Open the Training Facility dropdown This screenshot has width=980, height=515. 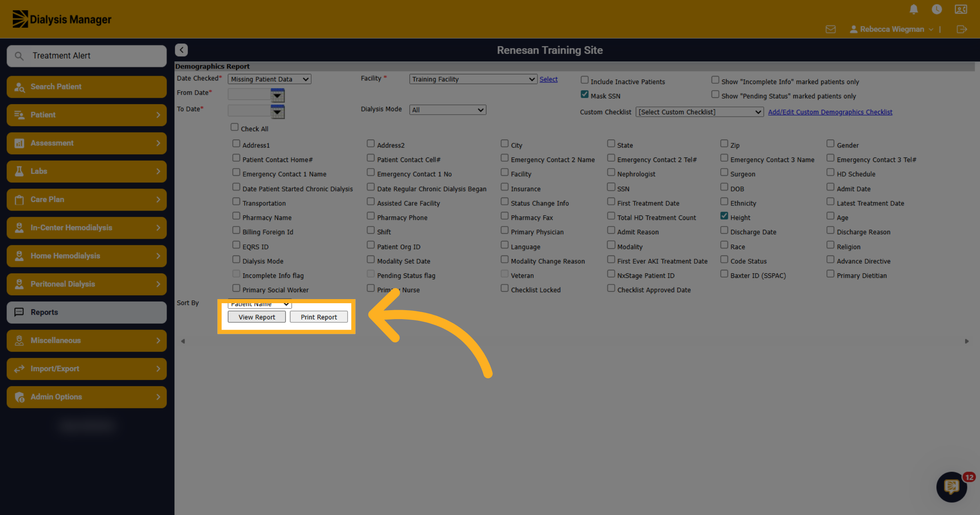click(473, 79)
